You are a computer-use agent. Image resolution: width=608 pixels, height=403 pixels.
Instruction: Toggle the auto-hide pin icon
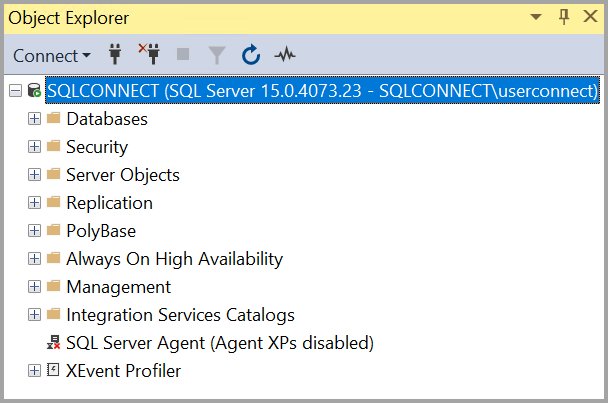tap(564, 17)
